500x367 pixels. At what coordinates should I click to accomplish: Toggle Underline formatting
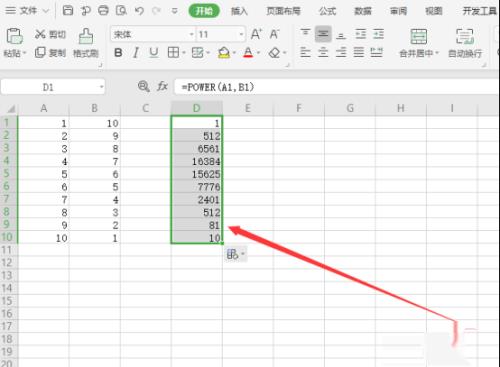tap(154, 53)
